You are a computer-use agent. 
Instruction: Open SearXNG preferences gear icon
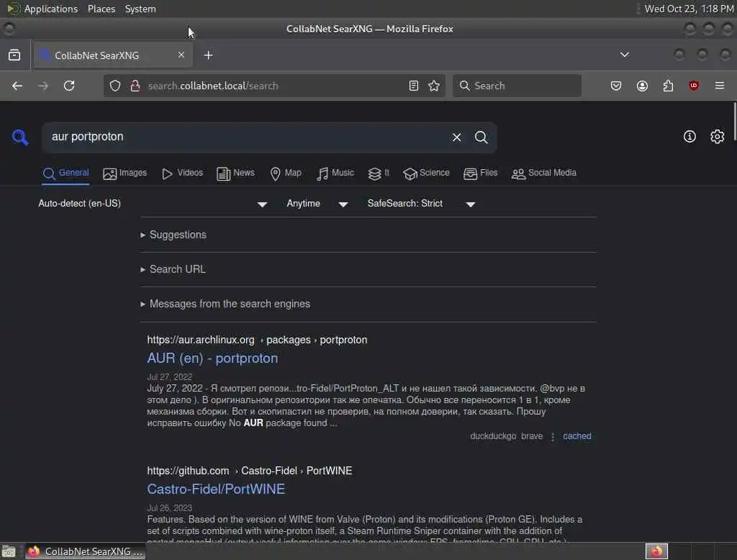[717, 136]
